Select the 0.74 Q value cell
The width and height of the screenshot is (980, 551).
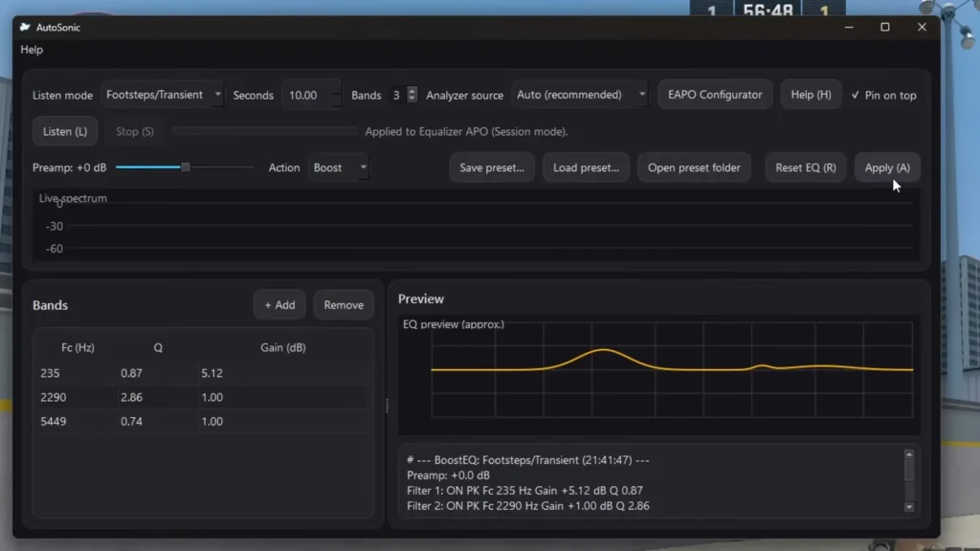pyautogui.click(x=157, y=421)
